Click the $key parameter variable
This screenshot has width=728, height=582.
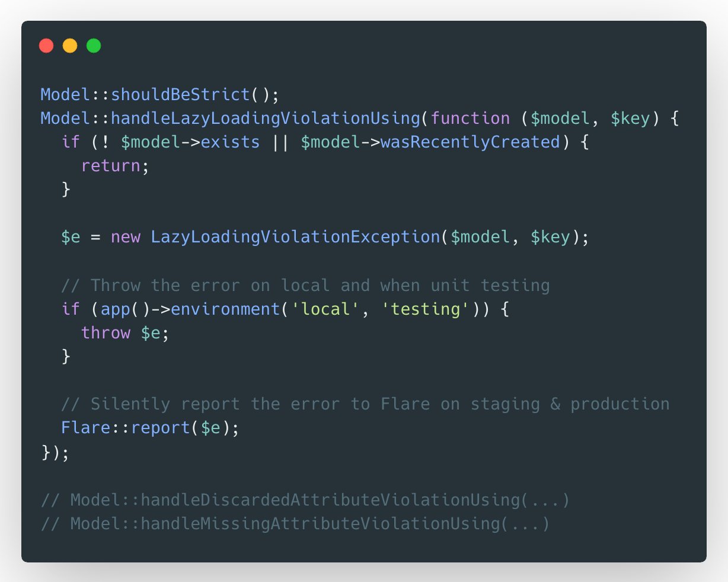[631, 118]
